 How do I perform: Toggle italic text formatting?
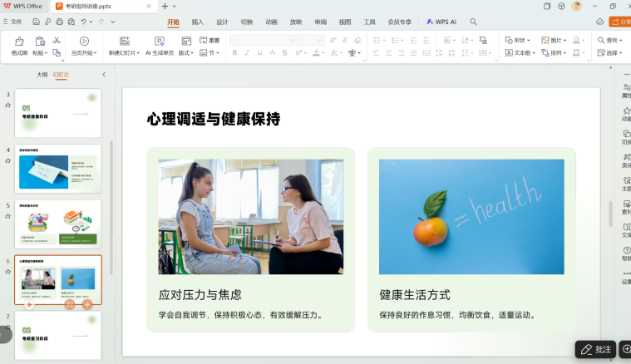click(x=247, y=53)
